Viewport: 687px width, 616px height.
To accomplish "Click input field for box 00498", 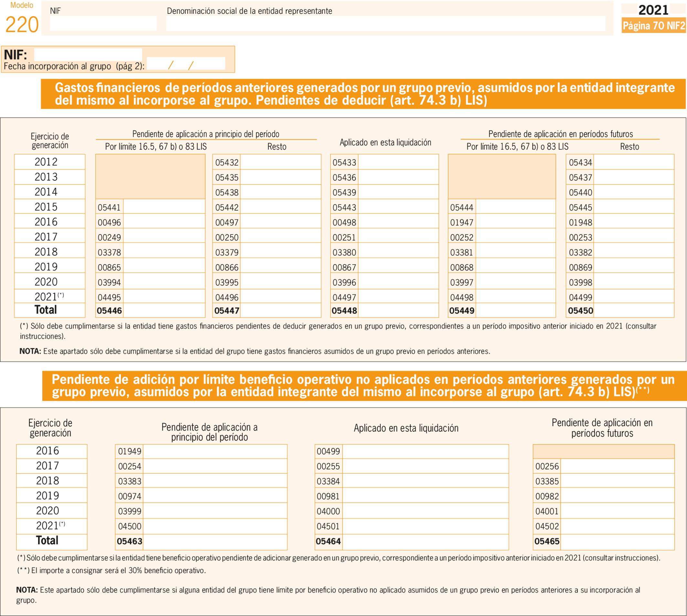I will click(398, 221).
